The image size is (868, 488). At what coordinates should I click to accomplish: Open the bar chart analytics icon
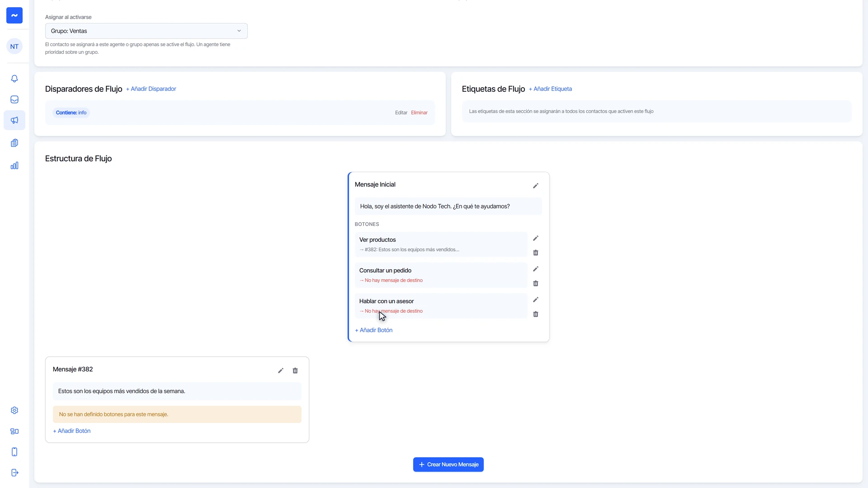coord(14,165)
